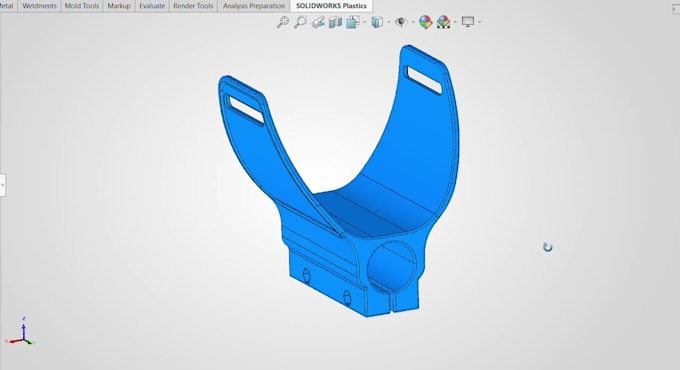Image resolution: width=680 pixels, height=370 pixels.
Task: Restore the Previous View
Action: (318, 22)
